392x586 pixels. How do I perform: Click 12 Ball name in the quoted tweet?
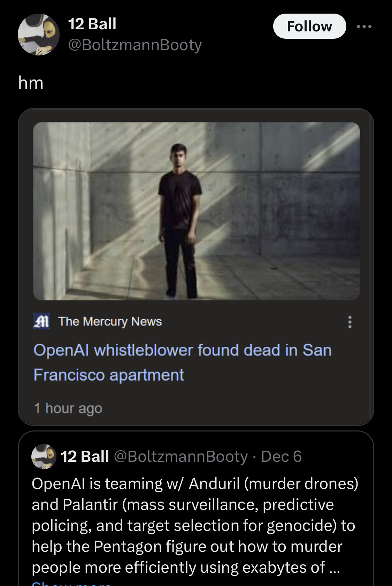85,456
